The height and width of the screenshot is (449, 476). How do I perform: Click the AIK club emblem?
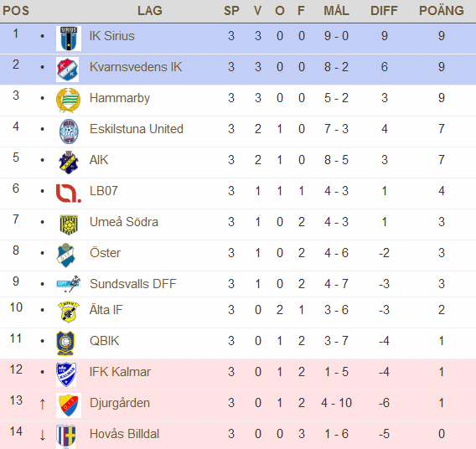(x=69, y=163)
